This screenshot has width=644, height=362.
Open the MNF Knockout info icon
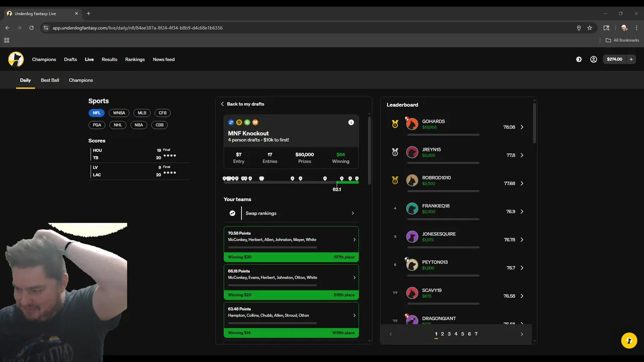(351, 122)
